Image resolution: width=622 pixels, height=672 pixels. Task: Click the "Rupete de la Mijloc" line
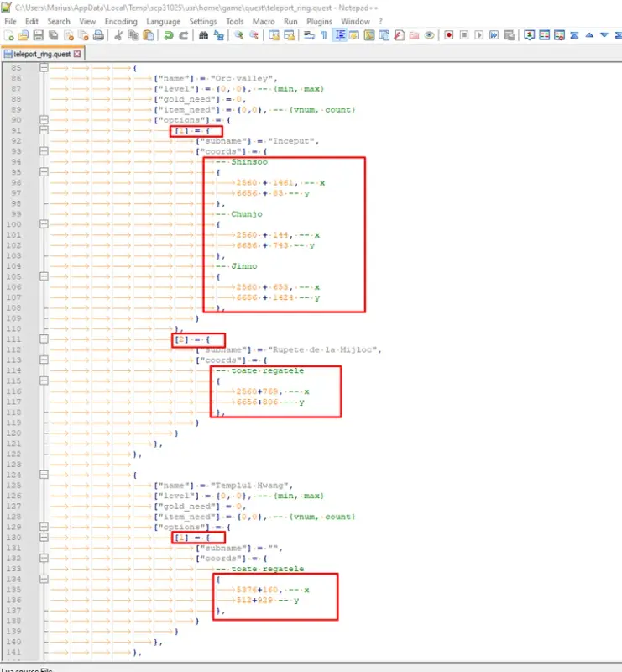click(289, 349)
